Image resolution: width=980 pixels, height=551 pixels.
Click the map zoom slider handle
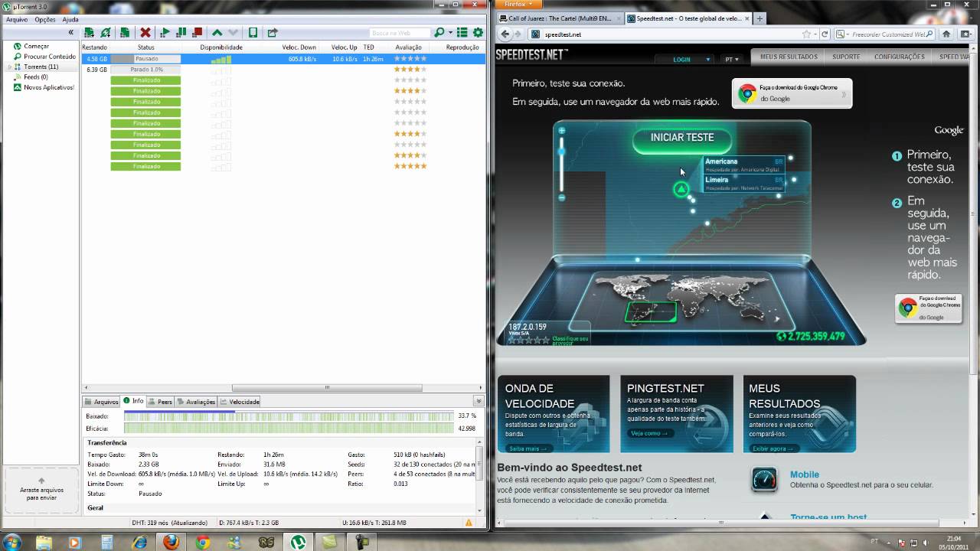click(x=561, y=152)
